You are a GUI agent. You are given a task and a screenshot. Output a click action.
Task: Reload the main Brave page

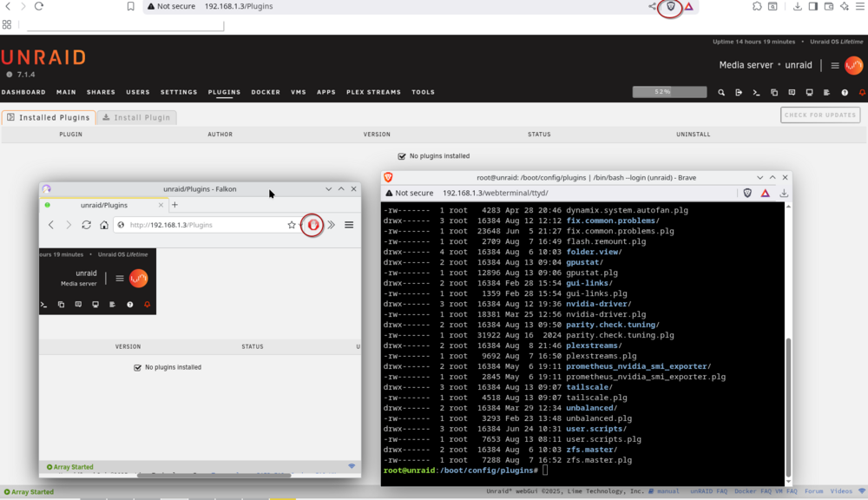(39, 7)
